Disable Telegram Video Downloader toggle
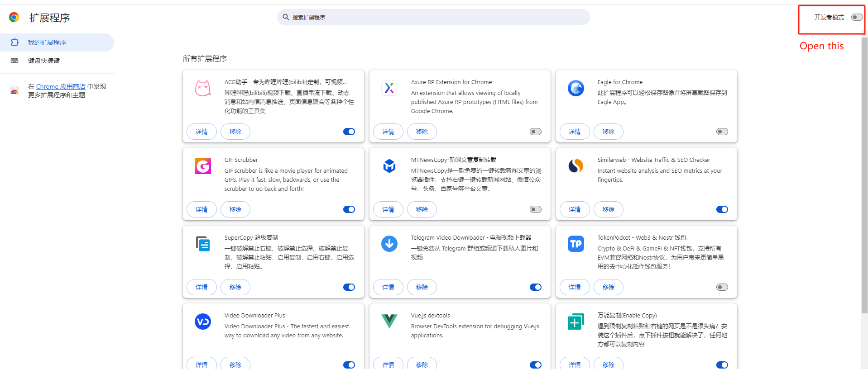868x369 pixels. (x=536, y=287)
